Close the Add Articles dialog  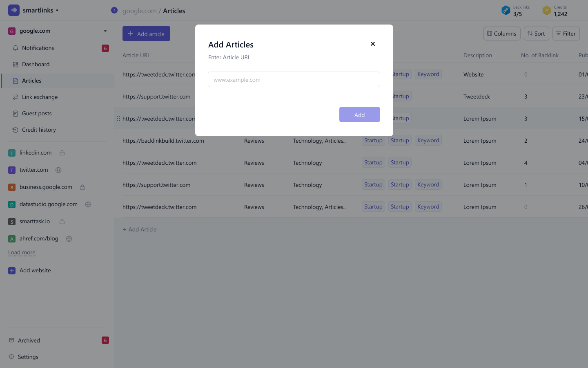click(372, 44)
